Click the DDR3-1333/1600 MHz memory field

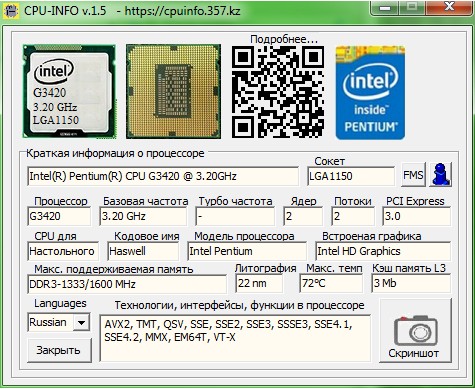pos(127,284)
